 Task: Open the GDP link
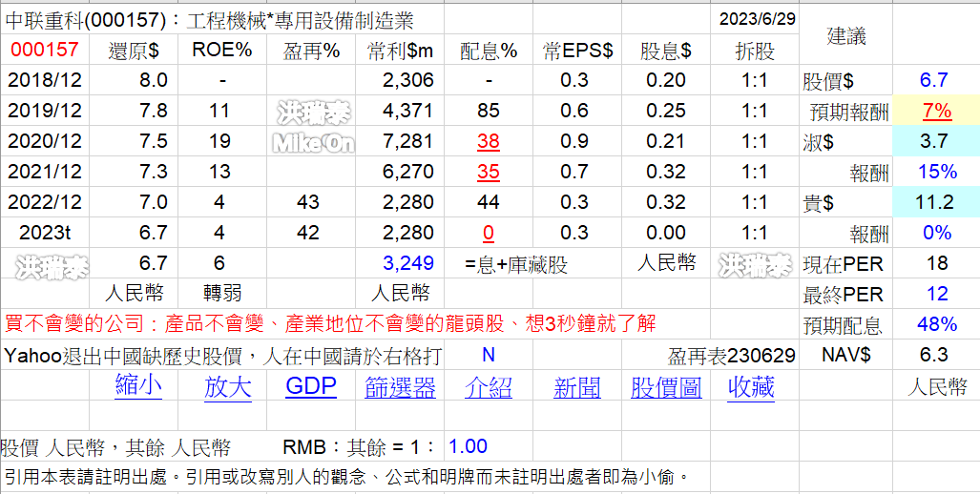tap(311, 386)
